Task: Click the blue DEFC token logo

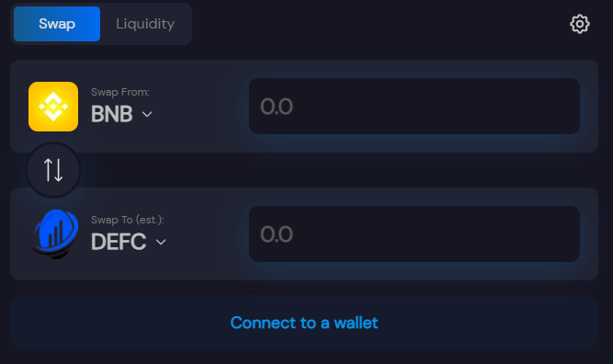Action: point(54,234)
